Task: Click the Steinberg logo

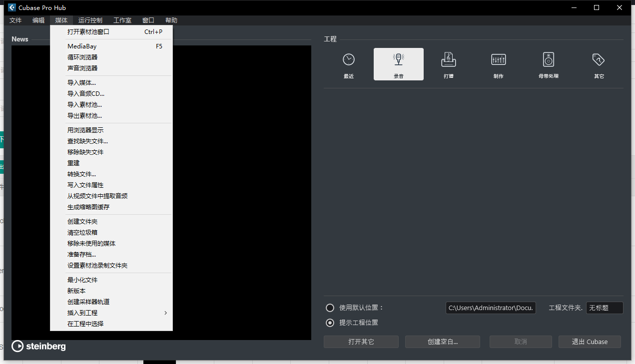Action: click(38, 346)
